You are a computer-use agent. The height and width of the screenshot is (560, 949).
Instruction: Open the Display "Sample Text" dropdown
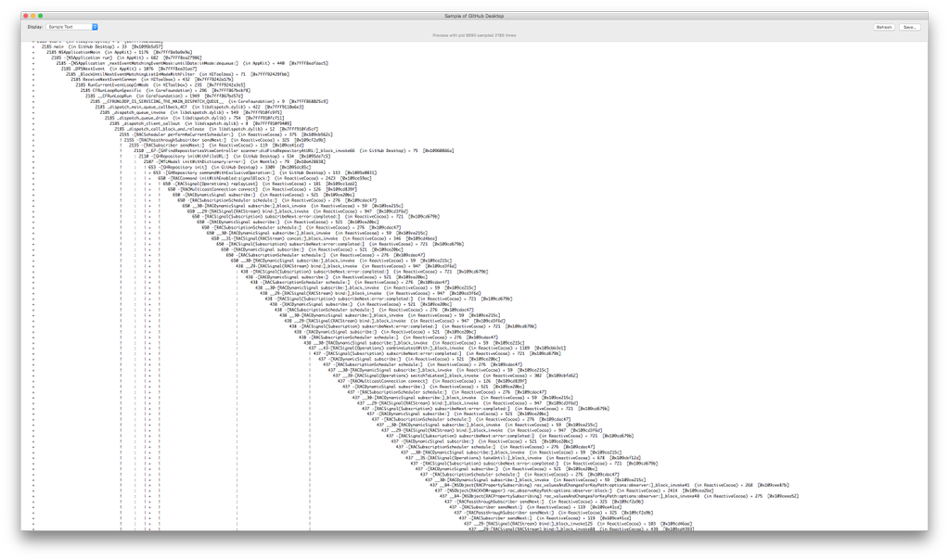click(x=71, y=27)
